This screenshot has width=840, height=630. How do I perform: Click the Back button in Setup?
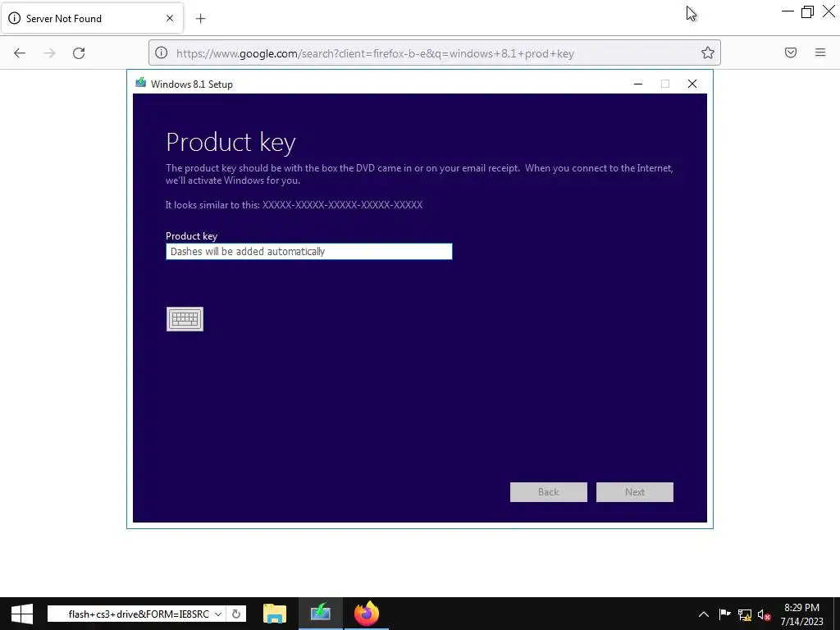(549, 492)
